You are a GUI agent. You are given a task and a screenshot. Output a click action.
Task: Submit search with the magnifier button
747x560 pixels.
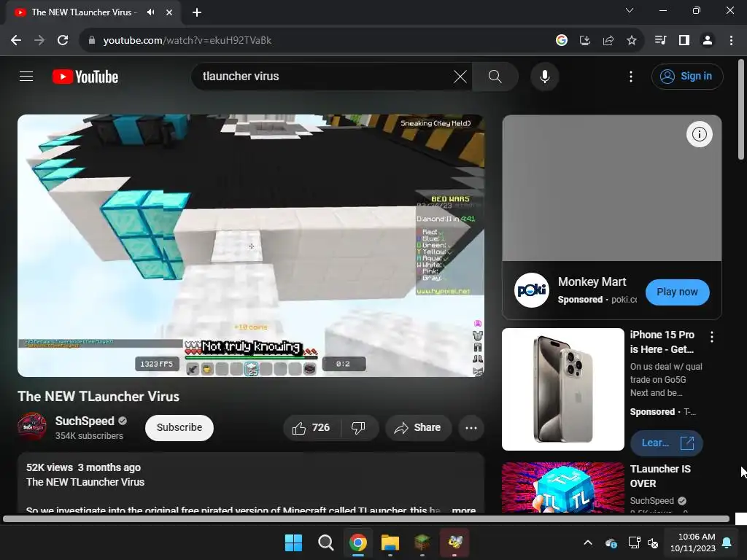[495, 76]
